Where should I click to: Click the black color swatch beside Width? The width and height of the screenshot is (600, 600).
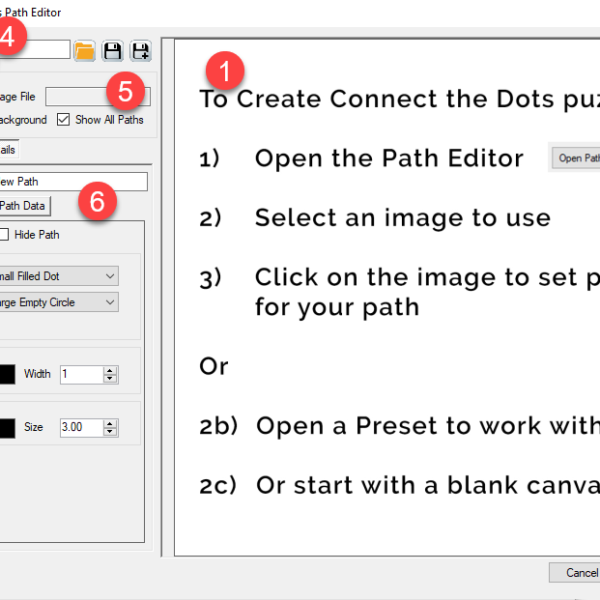pos(5,374)
